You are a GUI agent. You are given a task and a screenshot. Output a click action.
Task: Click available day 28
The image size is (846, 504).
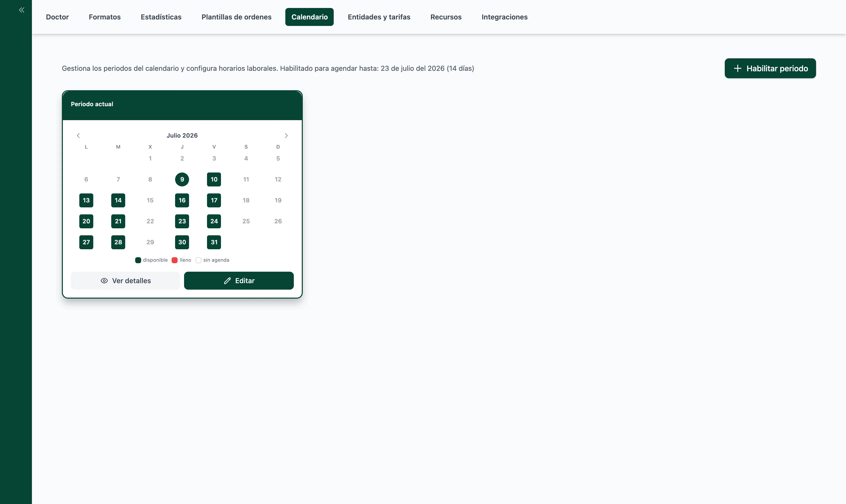[118, 242]
